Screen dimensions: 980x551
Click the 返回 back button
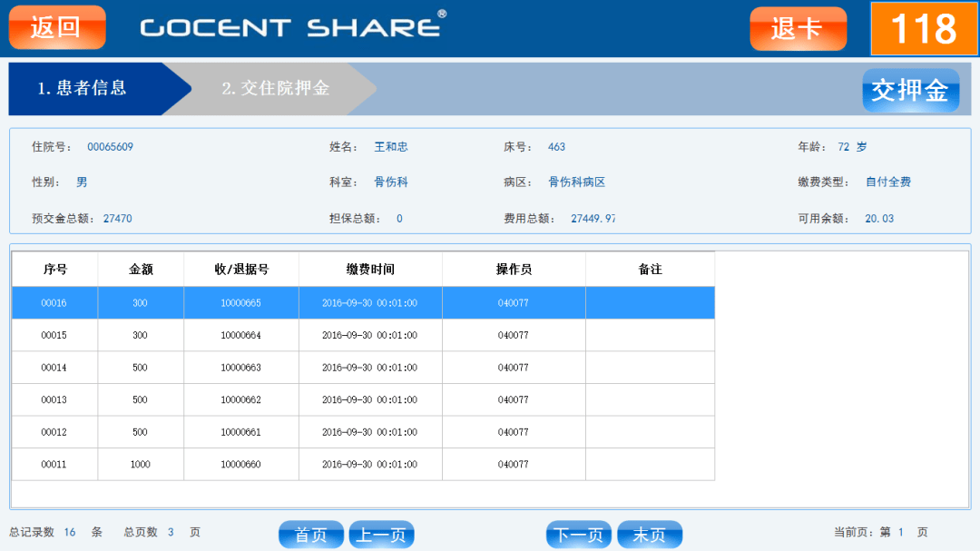[x=57, y=27]
